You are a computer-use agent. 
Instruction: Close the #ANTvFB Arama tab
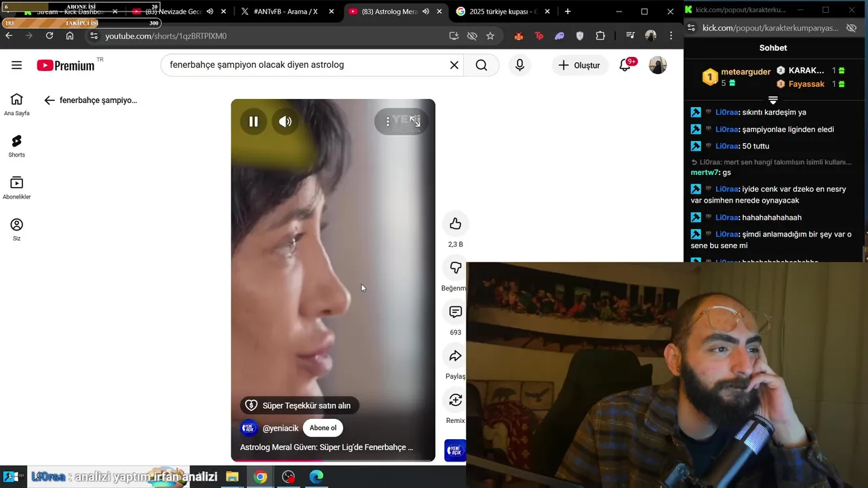332,12
